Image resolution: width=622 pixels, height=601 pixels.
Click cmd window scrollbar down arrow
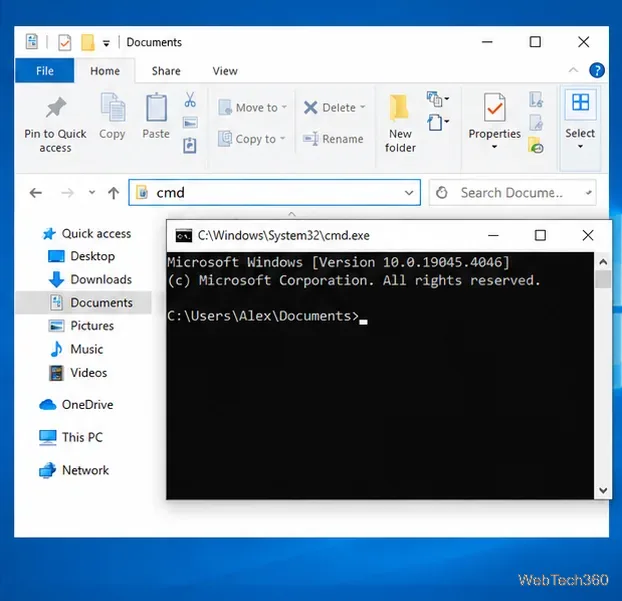[x=603, y=491]
